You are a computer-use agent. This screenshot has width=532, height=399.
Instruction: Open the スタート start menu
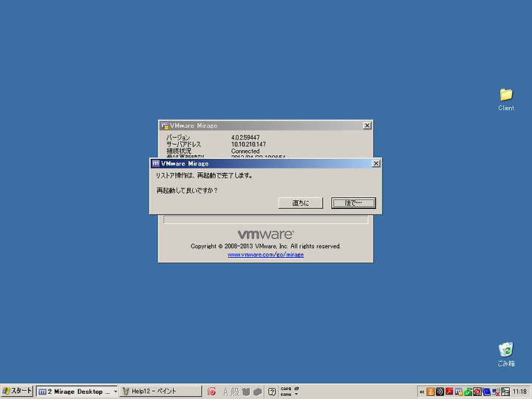(16, 391)
